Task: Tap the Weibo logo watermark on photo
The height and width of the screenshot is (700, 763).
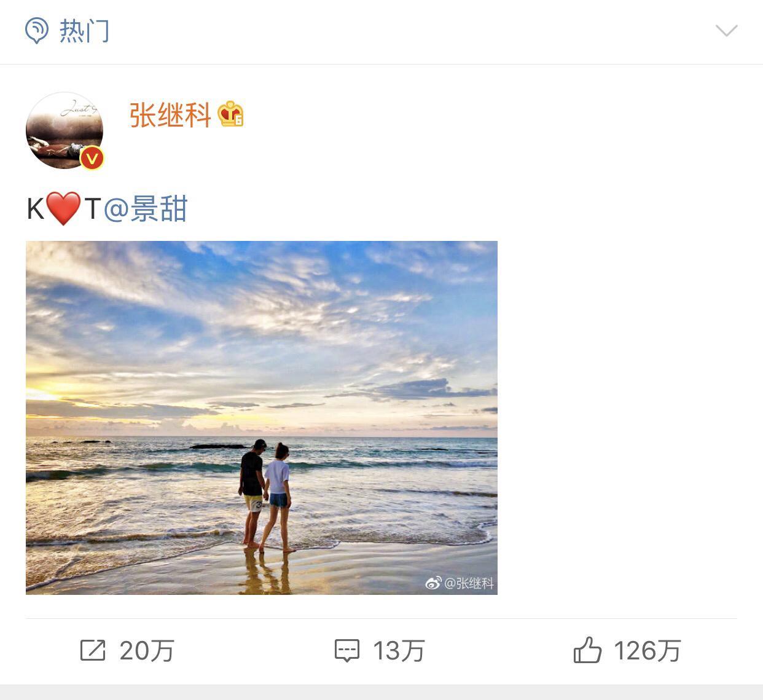Action: (x=433, y=583)
